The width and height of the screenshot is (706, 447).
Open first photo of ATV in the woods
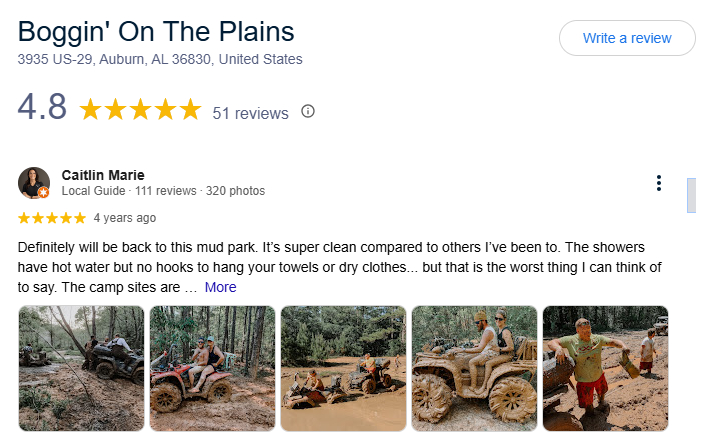coord(81,368)
